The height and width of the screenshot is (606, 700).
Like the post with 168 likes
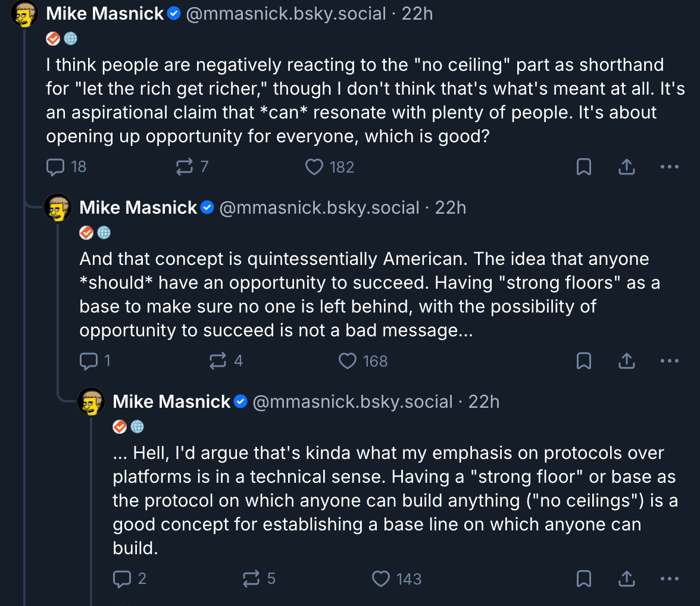(348, 361)
